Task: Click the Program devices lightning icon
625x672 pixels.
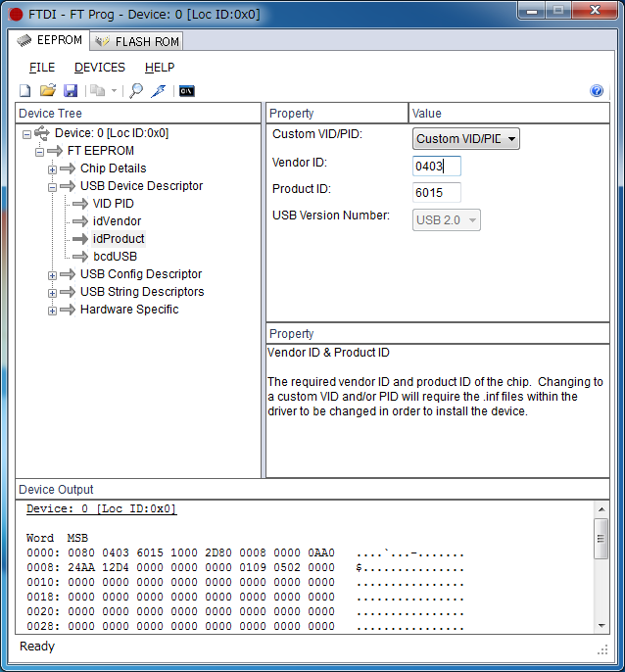Action: pyautogui.click(x=159, y=91)
